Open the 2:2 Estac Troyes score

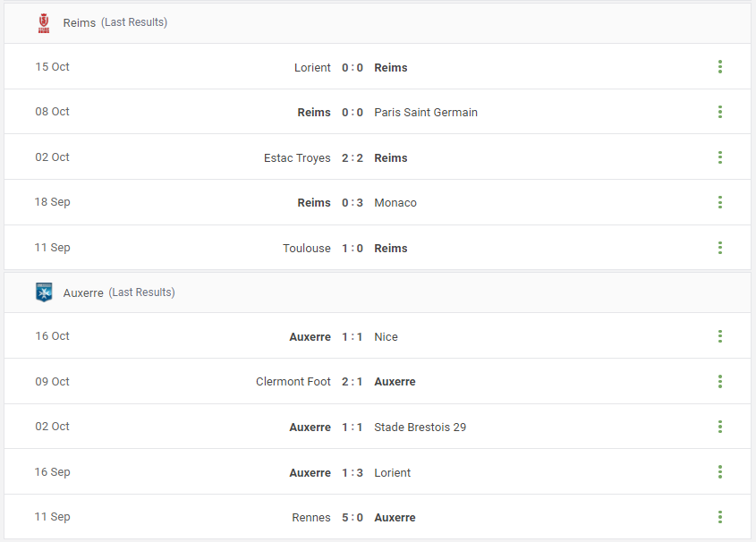pyautogui.click(x=353, y=158)
